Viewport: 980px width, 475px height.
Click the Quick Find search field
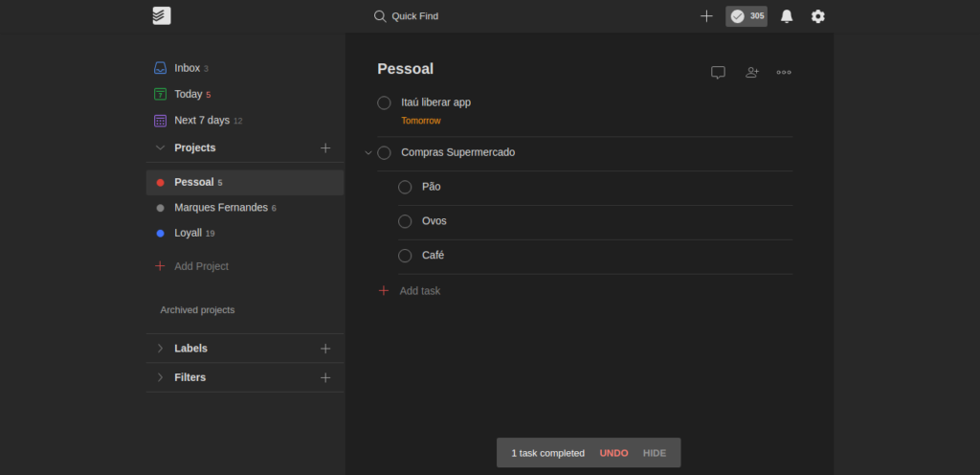point(406,16)
